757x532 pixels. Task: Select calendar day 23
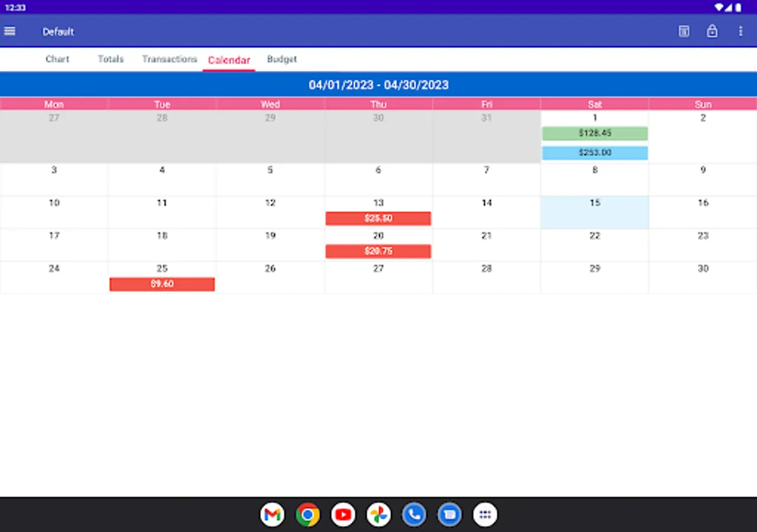tap(703, 245)
